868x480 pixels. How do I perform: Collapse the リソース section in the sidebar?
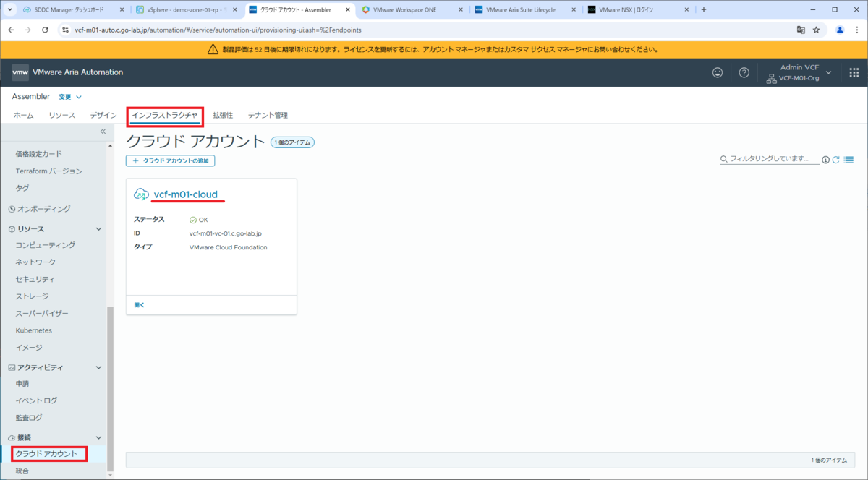[x=99, y=229]
